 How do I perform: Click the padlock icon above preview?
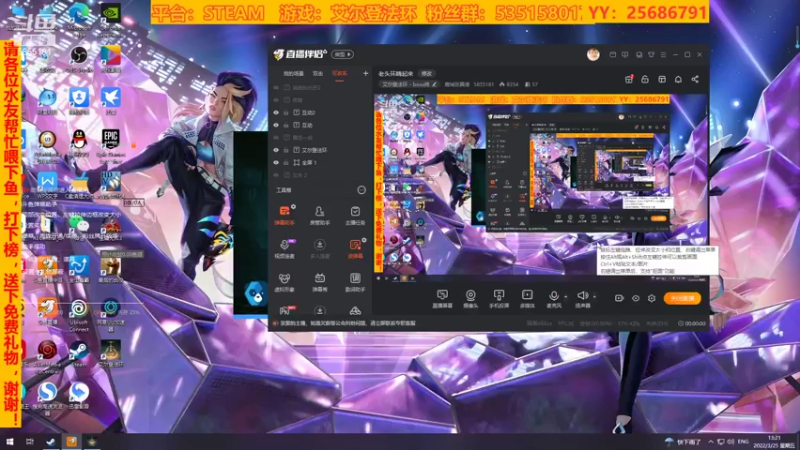tap(645, 79)
